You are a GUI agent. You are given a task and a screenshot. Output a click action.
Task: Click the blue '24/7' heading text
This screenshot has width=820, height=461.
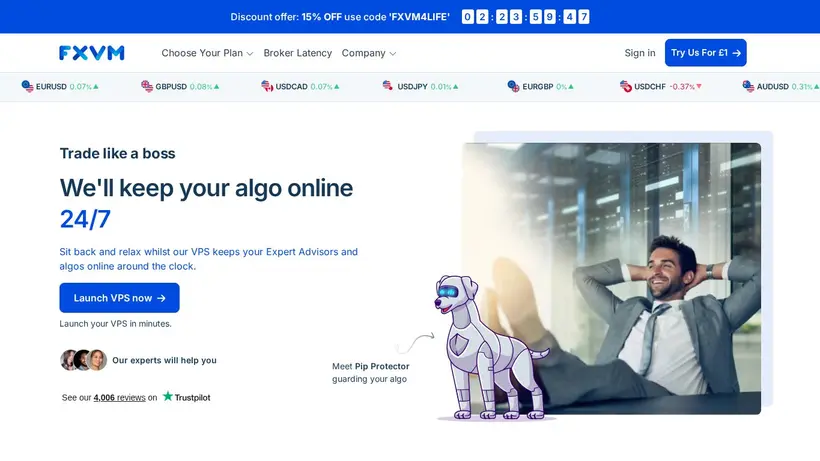tap(85, 219)
